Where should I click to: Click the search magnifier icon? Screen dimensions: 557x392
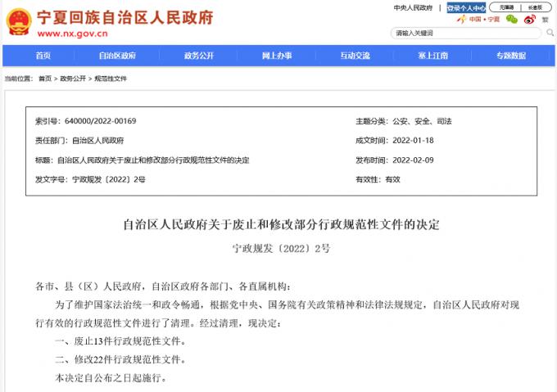point(550,33)
